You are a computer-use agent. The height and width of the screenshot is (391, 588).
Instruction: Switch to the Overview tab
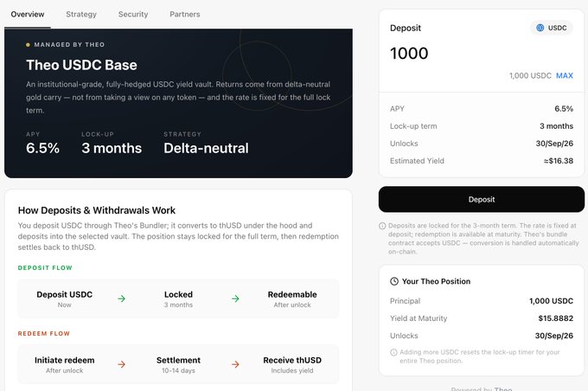pos(28,14)
